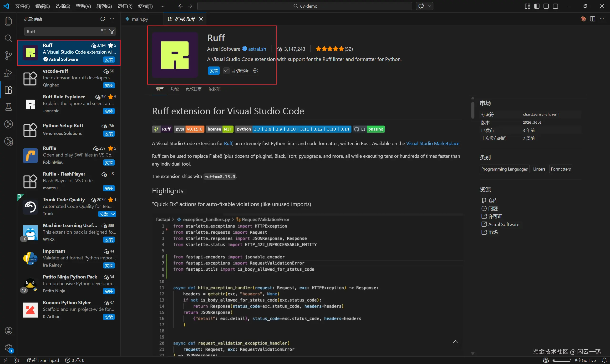Refresh the extensions marketplace list
Viewport: 610px width, 364px height.
[x=102, y=19]
